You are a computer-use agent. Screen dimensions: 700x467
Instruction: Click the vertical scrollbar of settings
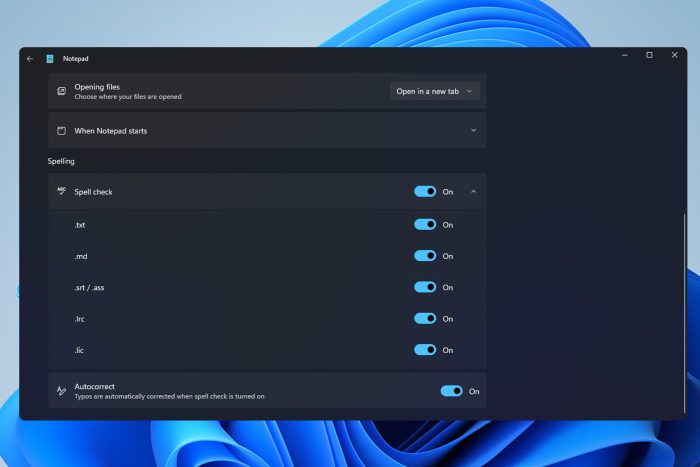[684, 313]
